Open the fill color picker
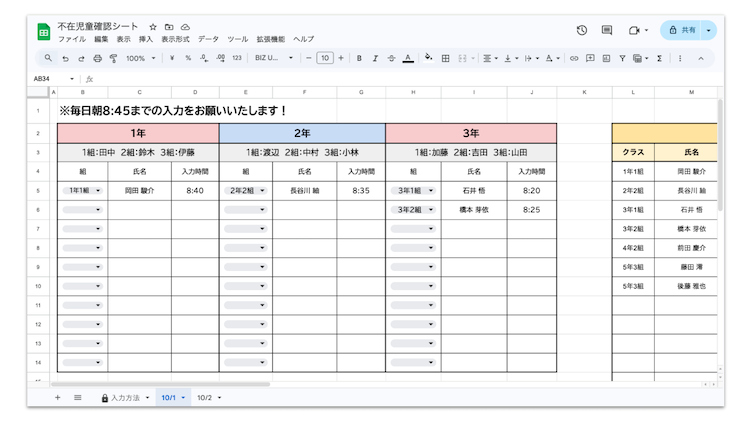750x421 pixels. click(x=428, y=58)
